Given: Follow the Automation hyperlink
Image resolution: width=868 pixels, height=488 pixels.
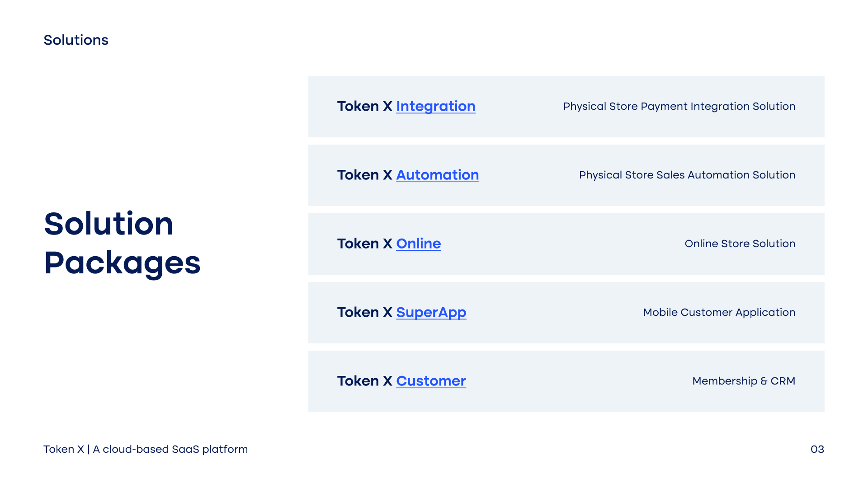Looking at the screenshot, I should point(437,175).
